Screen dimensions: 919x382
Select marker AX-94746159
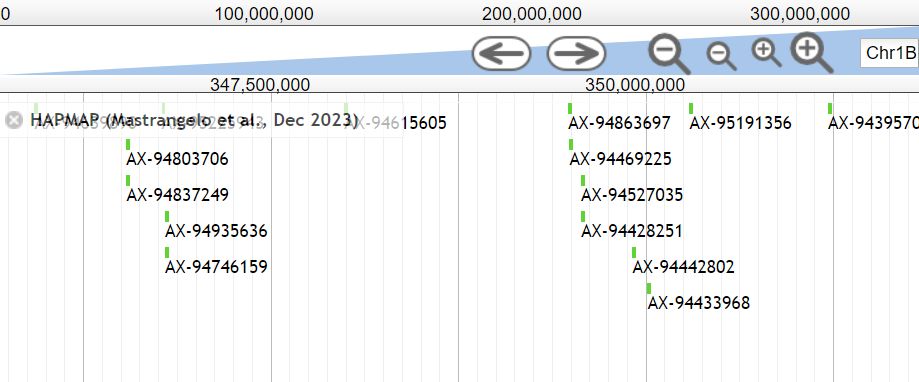(x=216, y=267)
